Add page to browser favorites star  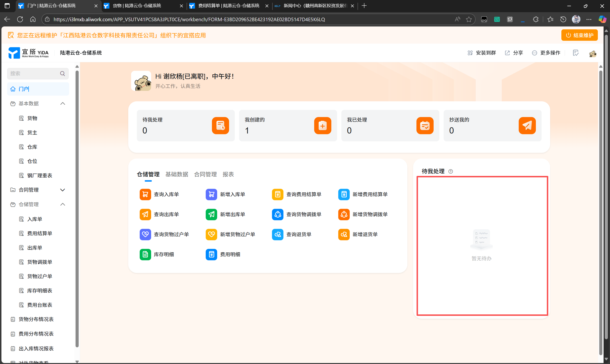pyautogui.click(x=469, y=19)
